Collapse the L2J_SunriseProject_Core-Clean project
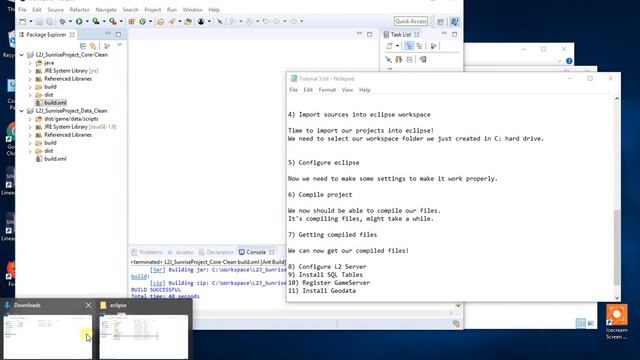The width and height of the screenshot is (640, 360). pyautogui.click(x=22, y=55)
